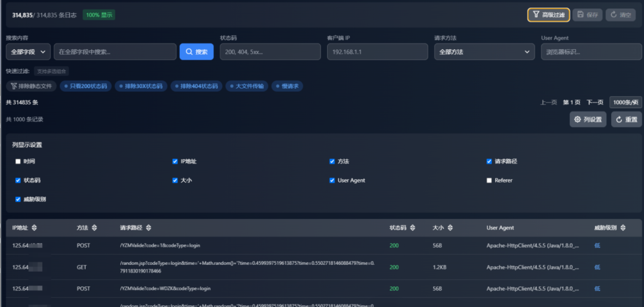This screenshot has width=644, height=307.
Task: Apply the 只看200状态码 quick filter
Action: click(85, 86)
